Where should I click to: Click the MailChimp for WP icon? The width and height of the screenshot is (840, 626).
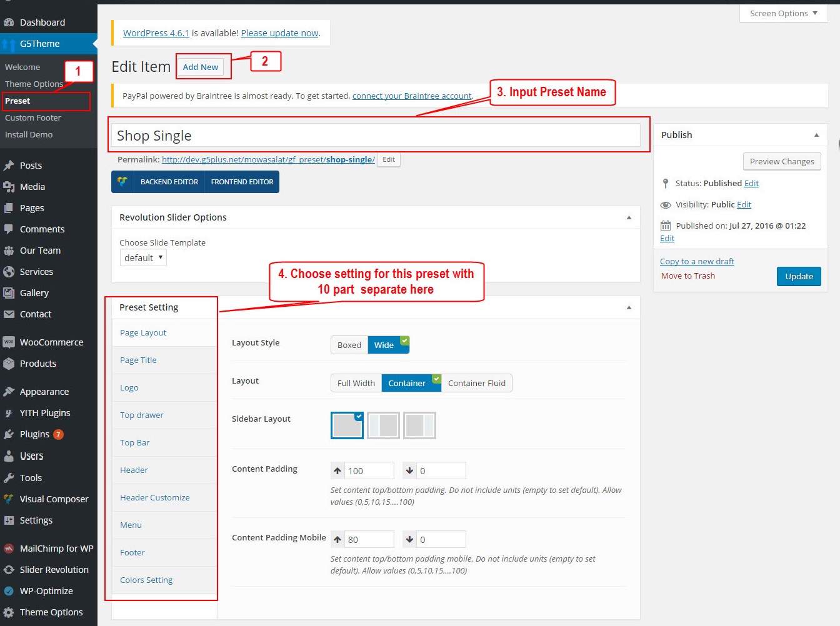[x=9, y=549]
